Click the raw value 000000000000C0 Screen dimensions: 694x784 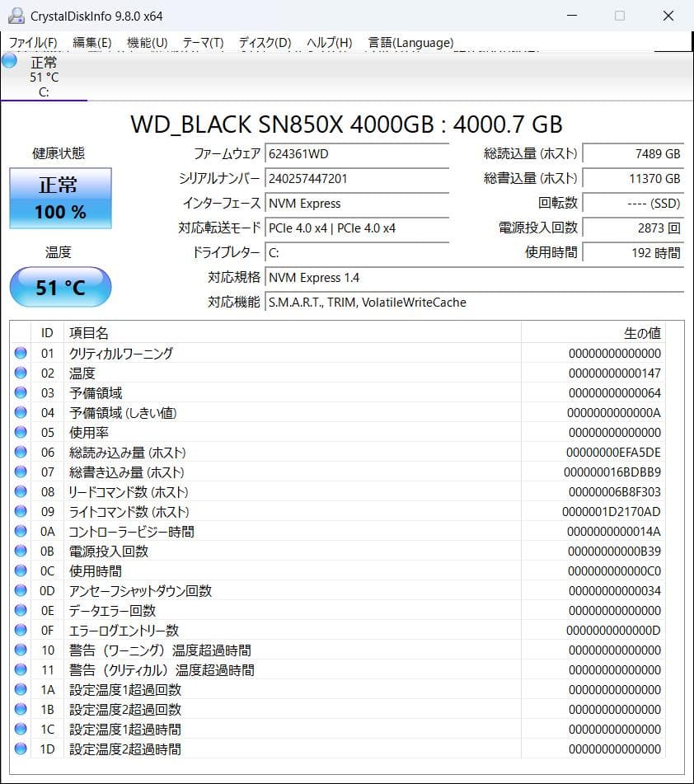pos(615,571)
